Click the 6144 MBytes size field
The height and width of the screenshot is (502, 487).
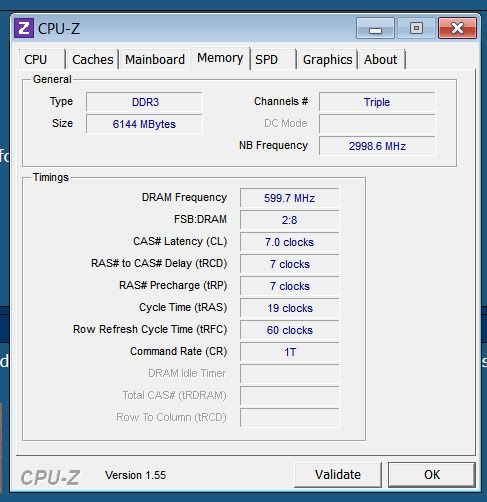[144, 124]
